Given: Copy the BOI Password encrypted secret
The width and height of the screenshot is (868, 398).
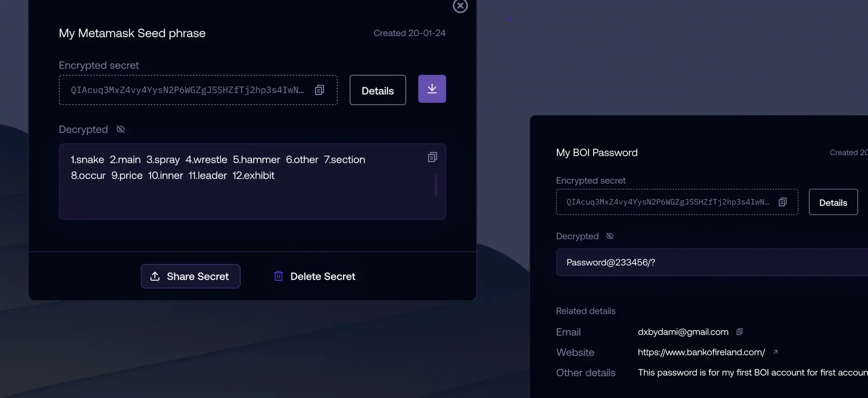Looking at the screenshot, I should click(x=783, y=202).
